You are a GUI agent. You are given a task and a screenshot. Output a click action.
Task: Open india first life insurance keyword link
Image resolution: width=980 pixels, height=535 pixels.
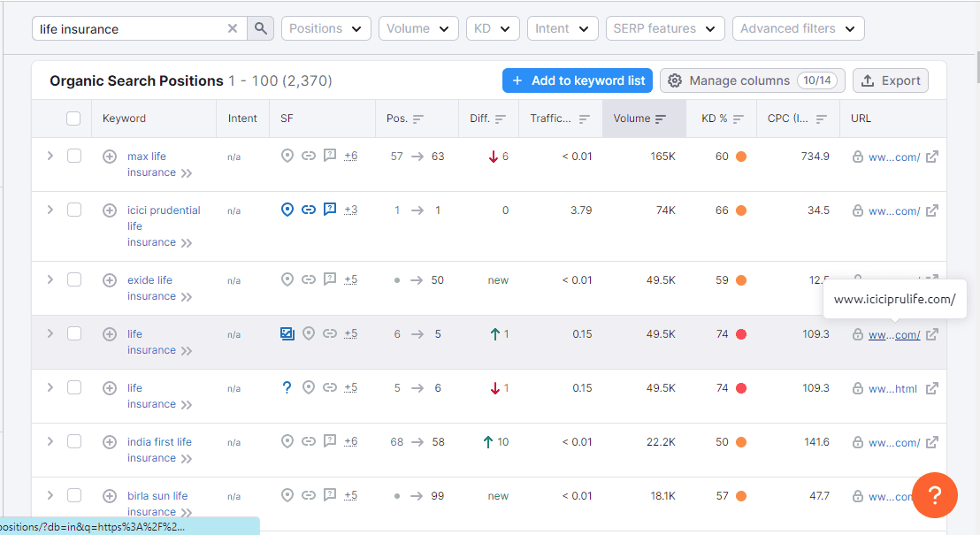159,450
